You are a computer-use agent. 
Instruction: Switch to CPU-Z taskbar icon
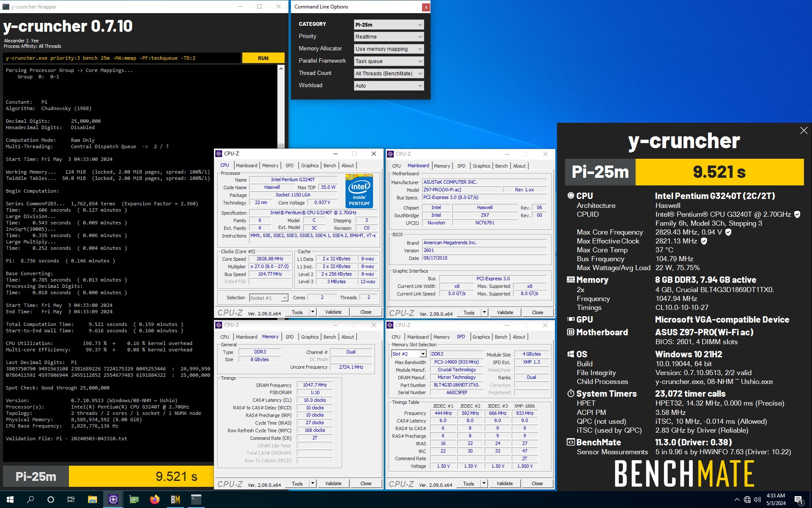(x=113, y=500)
